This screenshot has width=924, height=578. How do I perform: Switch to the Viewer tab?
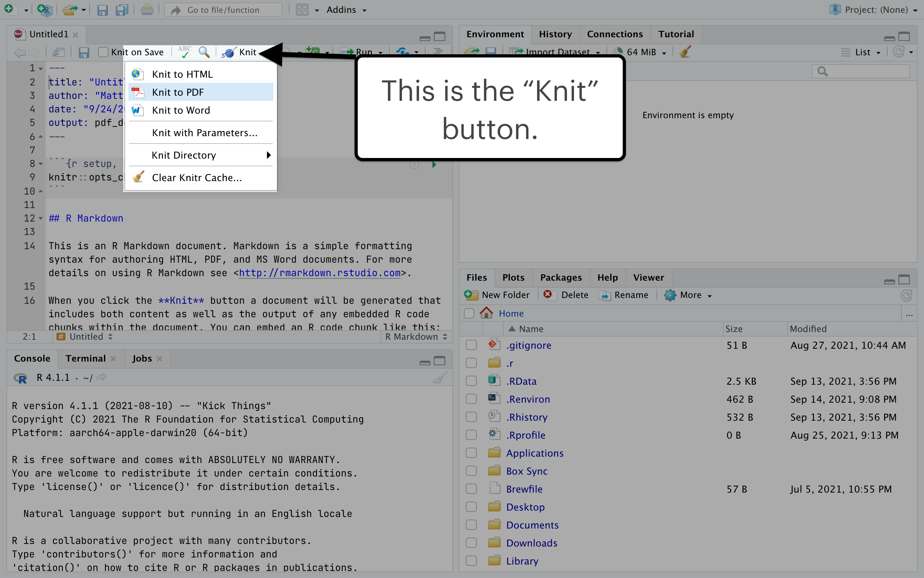click(648, 277)
